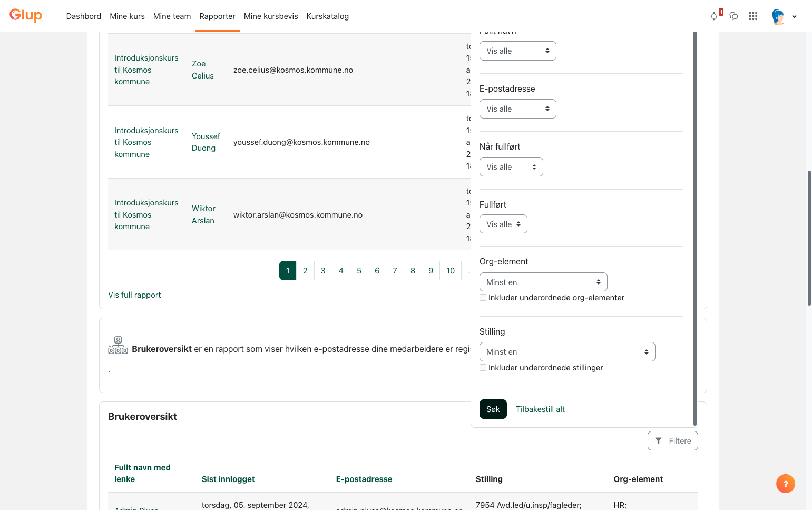Screen dimensions: 812x510
Task: Open Mine team
Action: pyautogui.click(x=172, y=16)
